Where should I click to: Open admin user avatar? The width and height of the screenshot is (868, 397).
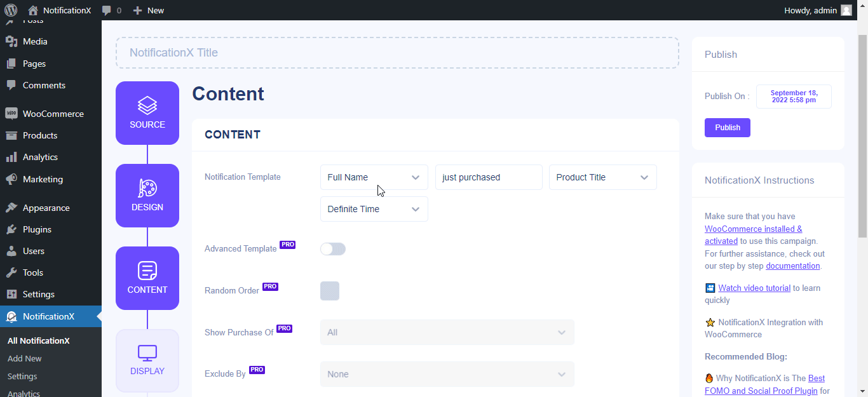(x=846, y=10)
